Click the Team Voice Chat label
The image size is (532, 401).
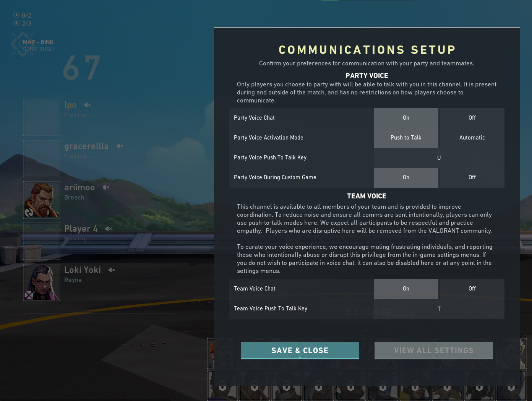(255, 289)
